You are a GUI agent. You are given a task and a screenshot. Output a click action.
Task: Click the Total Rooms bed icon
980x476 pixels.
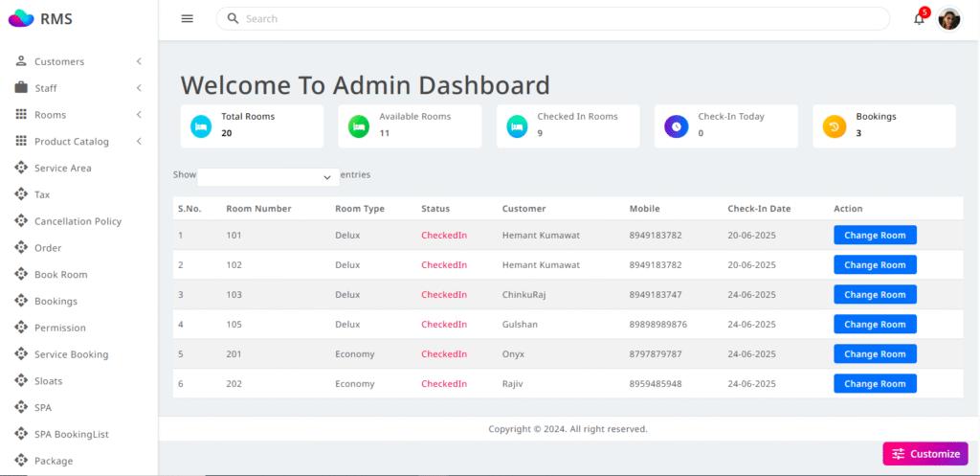point(201,126)
